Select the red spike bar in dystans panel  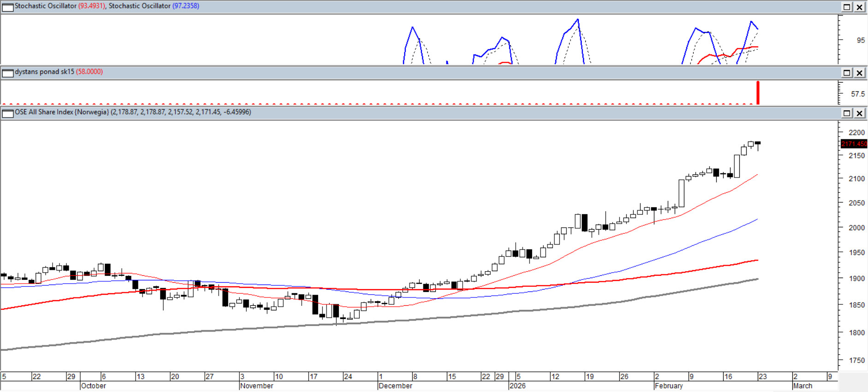click(x=758, y=93)
